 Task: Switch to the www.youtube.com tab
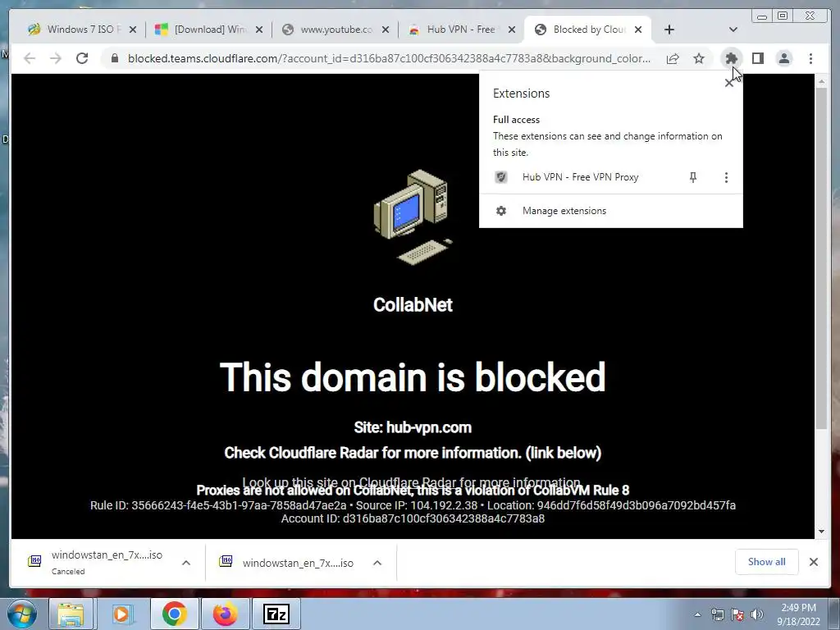coord(336,30)
